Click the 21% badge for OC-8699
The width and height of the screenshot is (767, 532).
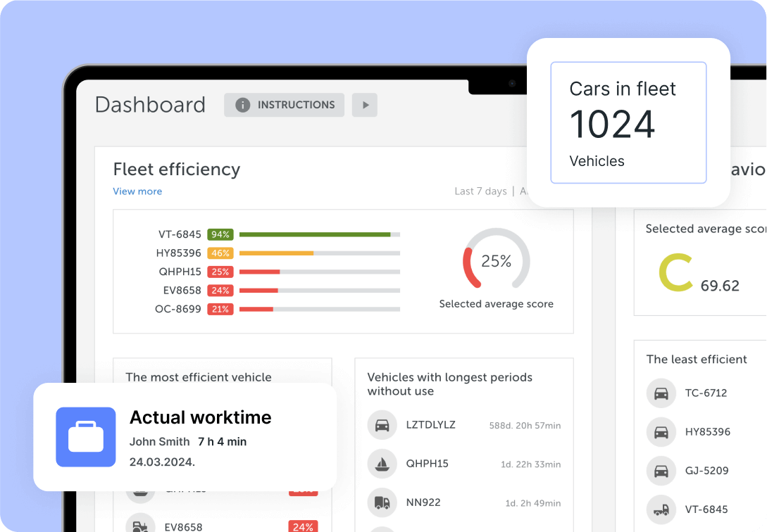coord(220,309)
